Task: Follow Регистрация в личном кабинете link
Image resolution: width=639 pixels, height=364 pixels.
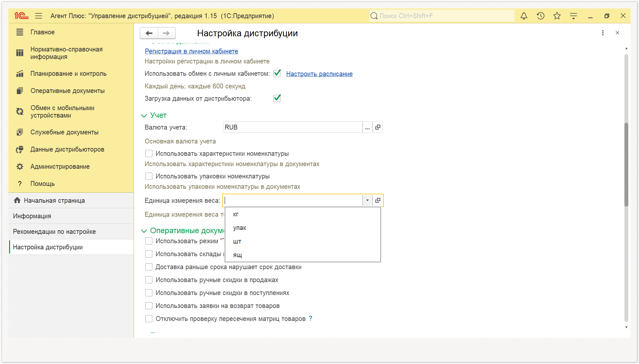Action: tap(191, 51)
